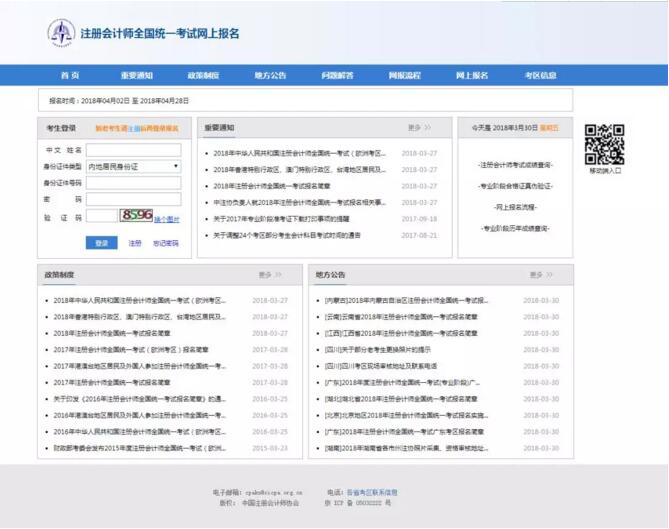Click the 8596 captcha image
The image size is (669, 529).
click(x=136, y=215)
